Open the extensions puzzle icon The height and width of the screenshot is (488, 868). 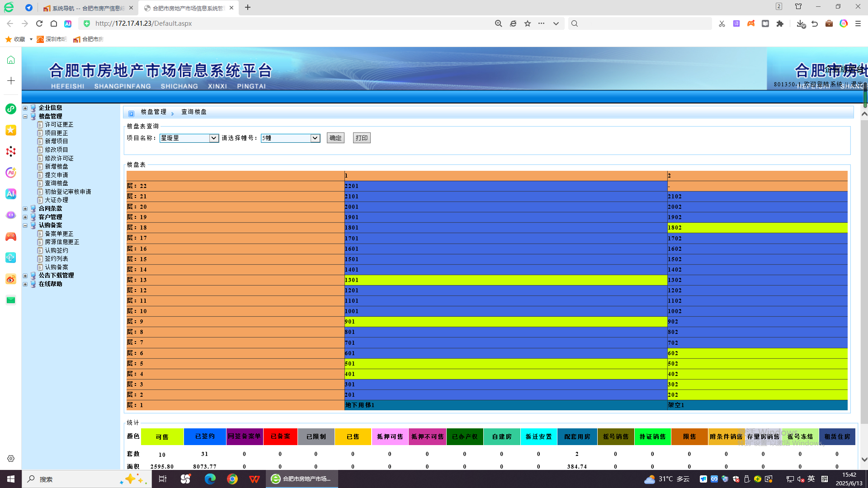[x=780, y=23]
